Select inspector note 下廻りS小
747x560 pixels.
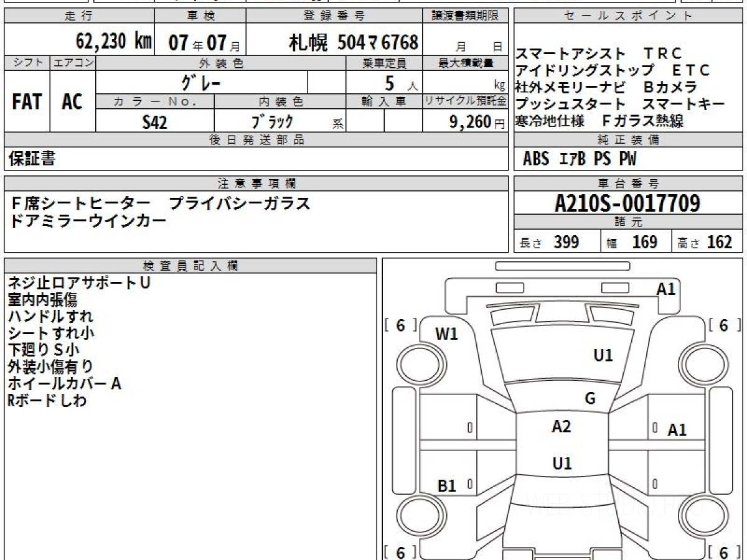44,350
